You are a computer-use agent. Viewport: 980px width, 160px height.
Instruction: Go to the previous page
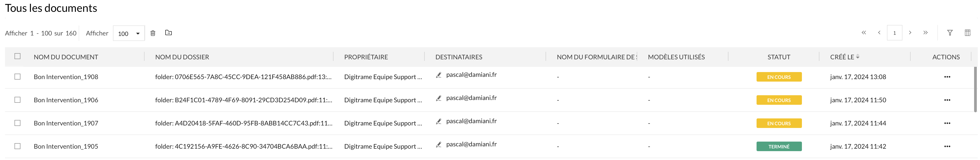[x=879, y=33]
